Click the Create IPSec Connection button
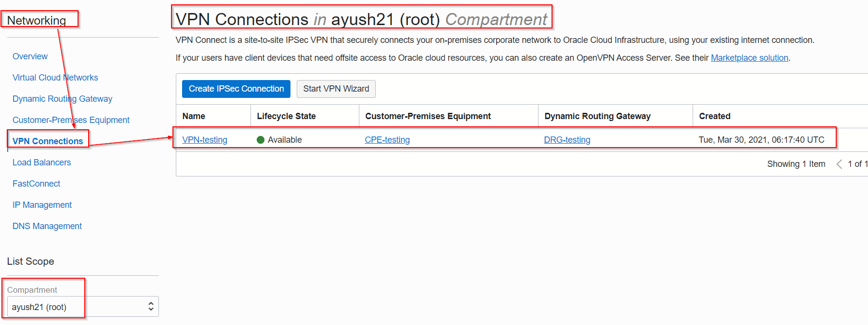 (x=236, y=89)
